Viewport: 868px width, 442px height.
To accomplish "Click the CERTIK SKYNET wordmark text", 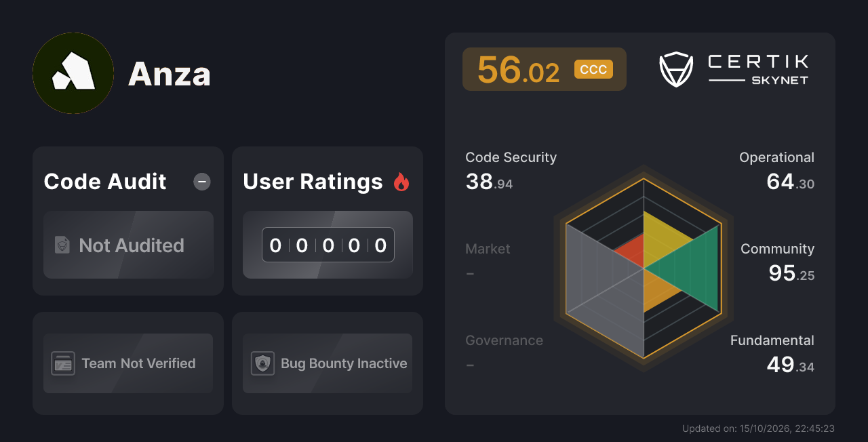I will [x=758, y=70].
